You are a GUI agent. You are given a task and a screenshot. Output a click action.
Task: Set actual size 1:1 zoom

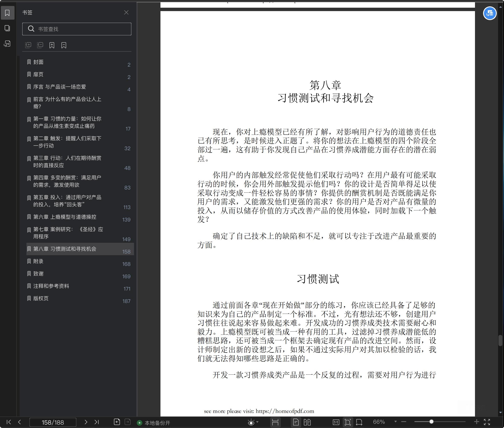[x=336, y=422]
